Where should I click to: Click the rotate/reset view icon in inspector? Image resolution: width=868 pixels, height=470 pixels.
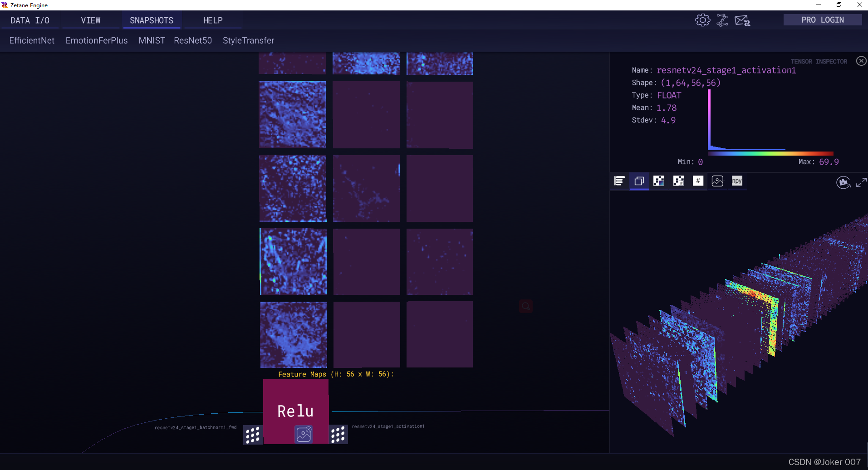pos(843,182)
